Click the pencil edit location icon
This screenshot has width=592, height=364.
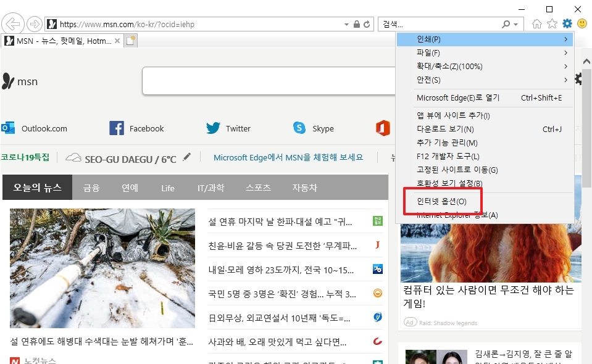[186, 157]
